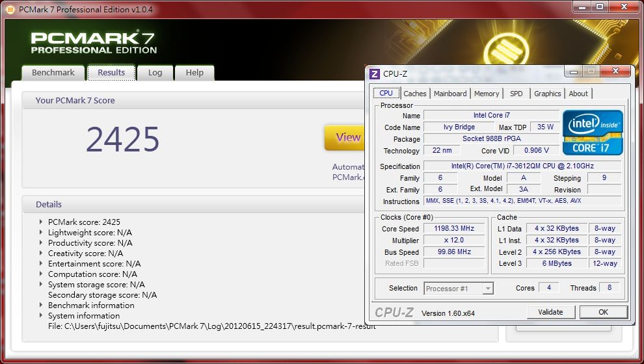
Task: Click the Ext. Model 3A value
Action: 523,189
